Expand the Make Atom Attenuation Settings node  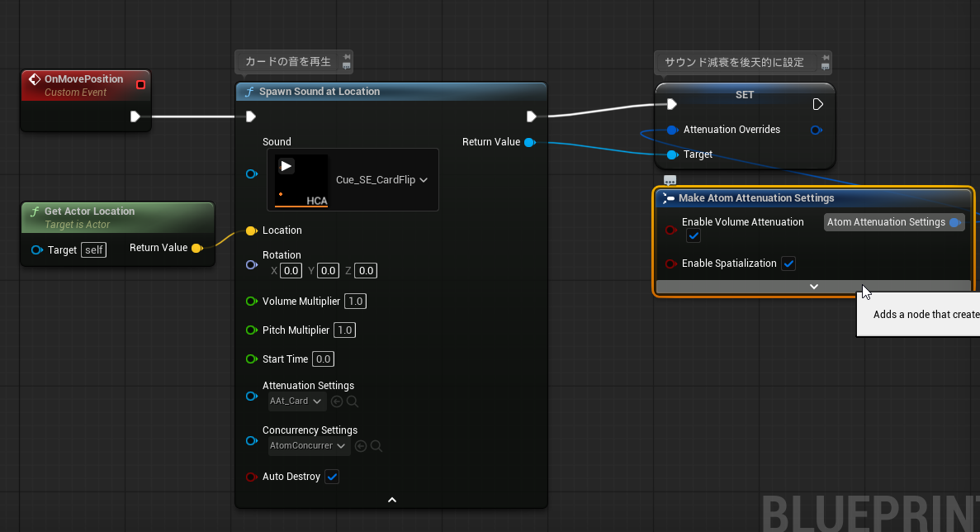(x=814, y=287)
